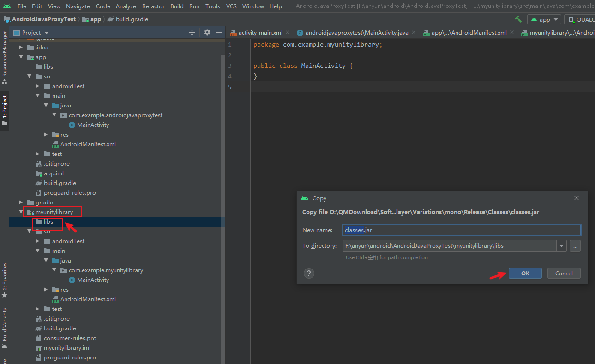The height and width of the screenshot is (364, 595).
Task: Hide the Project panel with minimize icon
Action: click(219, 32)
